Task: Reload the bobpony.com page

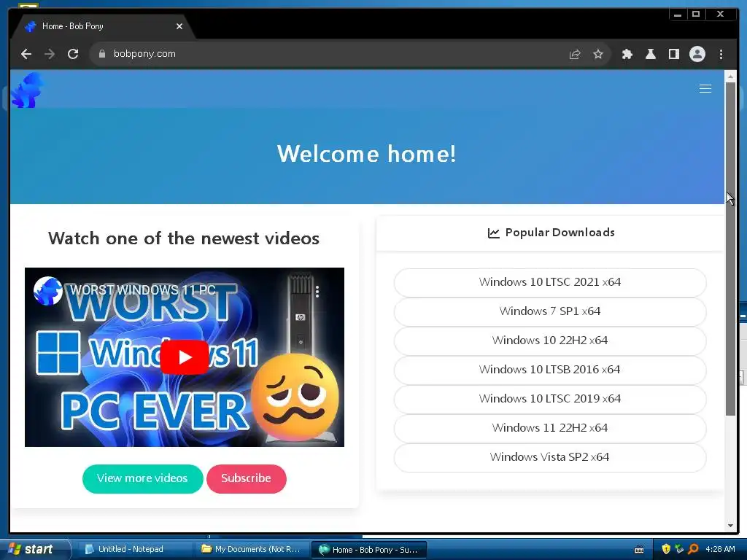Action: pyautogui.click(x=73, y=54)
